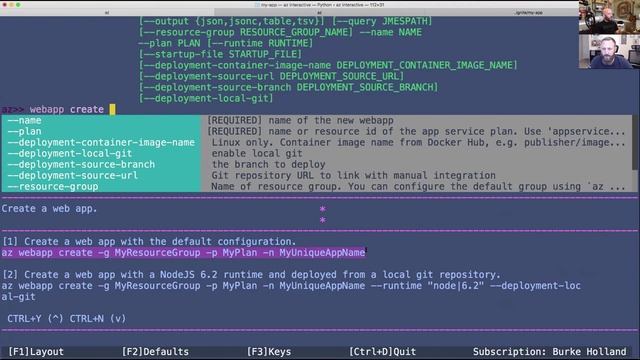Click the red close window button
This screenshot has width=640, height=360.
(x=5, y=4)
